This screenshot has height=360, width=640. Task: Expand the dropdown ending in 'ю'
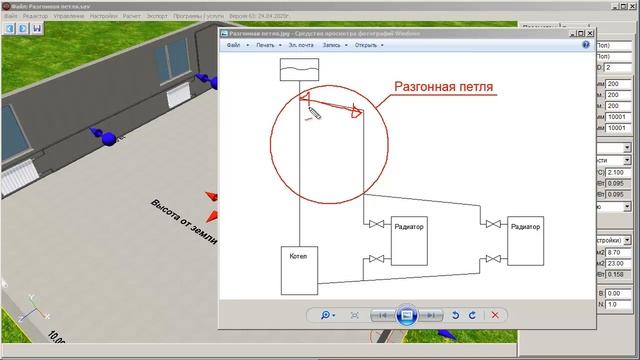click(627, 207)
